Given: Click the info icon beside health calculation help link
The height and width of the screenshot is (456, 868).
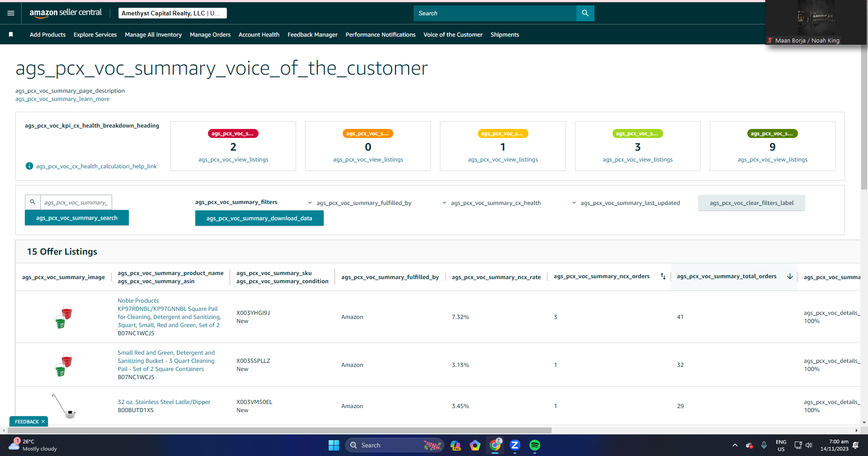Looking at the screenshot, I should [29, 166].
